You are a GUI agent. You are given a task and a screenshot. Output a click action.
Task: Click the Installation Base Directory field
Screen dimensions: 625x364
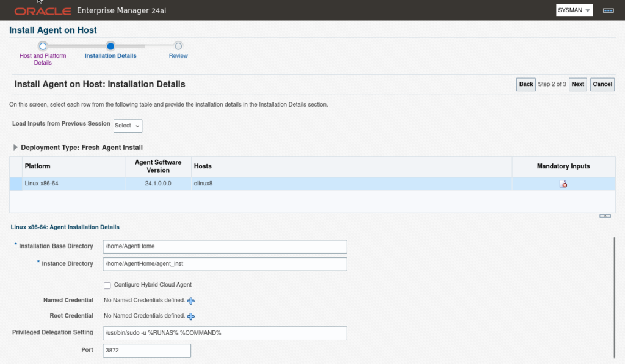(x=225, y=246)
